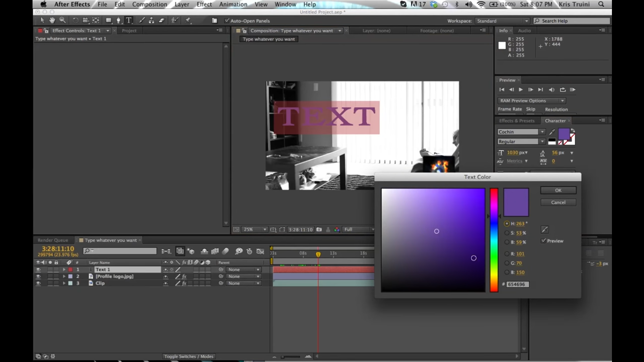Image resolution: width=644 pixels, height=362 pixels.
Task: Select the Zoom magnifier tool
Action: coord(62,21)
